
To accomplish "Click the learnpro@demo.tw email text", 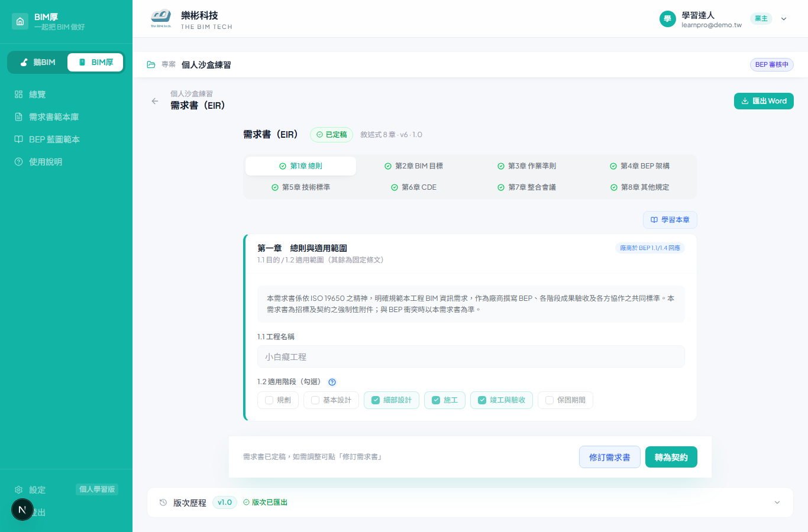I will [712, 25].
